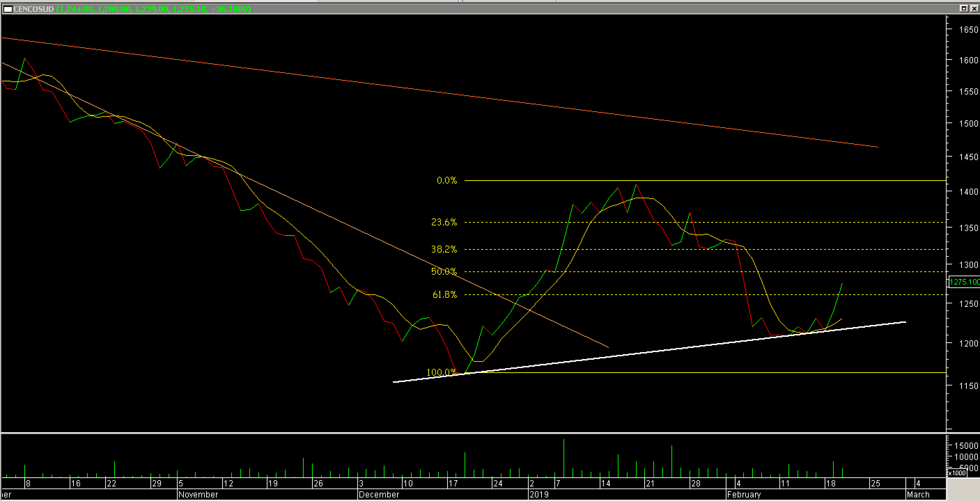
Task: Select the long orange descending resistance trendline
Action: coord(440,92)
